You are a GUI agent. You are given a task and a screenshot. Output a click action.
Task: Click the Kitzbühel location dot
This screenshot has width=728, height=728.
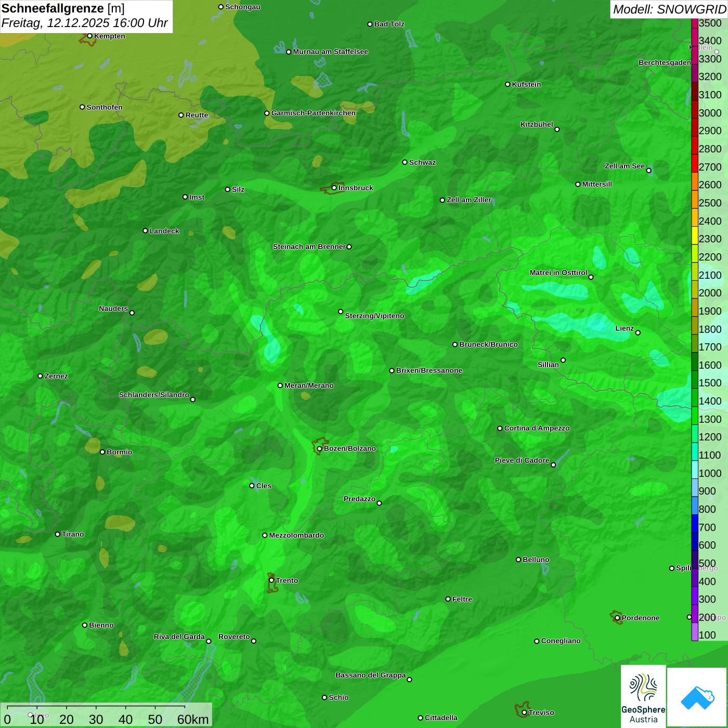[x=557, y=129]
